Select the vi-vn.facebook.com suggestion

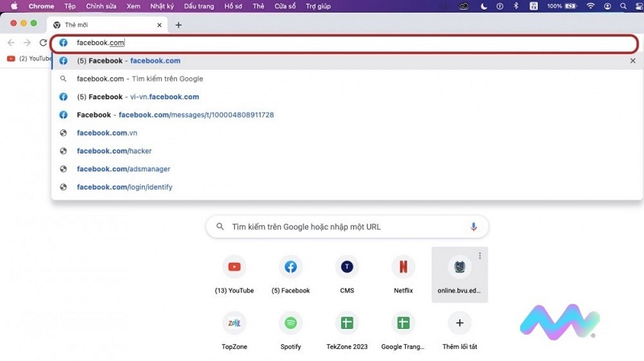click(x=138, y=96)
